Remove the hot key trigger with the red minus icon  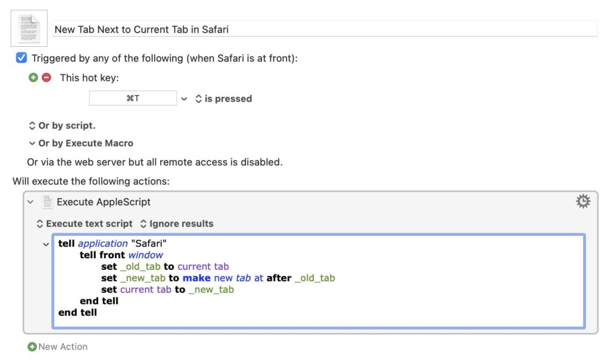pos(47,78)
